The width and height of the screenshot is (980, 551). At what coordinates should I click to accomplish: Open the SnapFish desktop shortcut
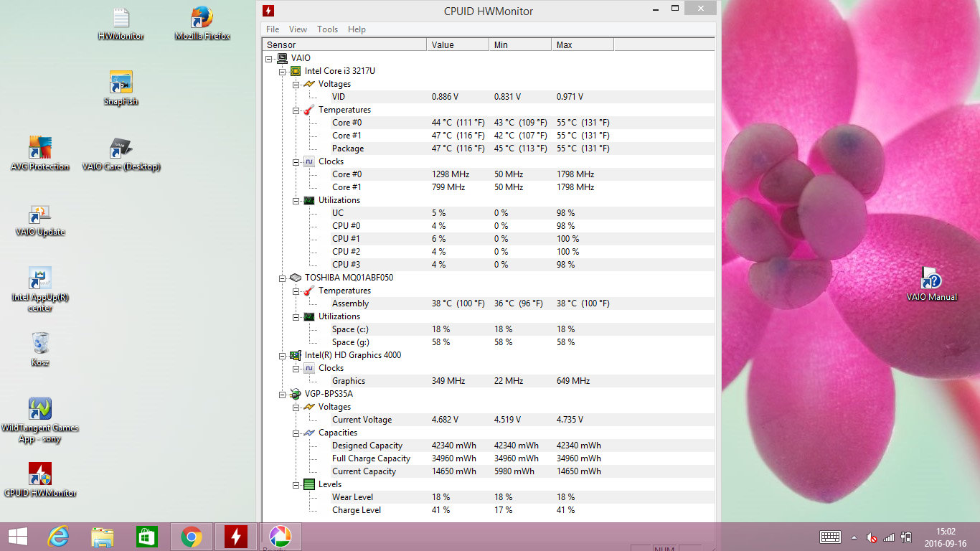[x=121, y=88]
